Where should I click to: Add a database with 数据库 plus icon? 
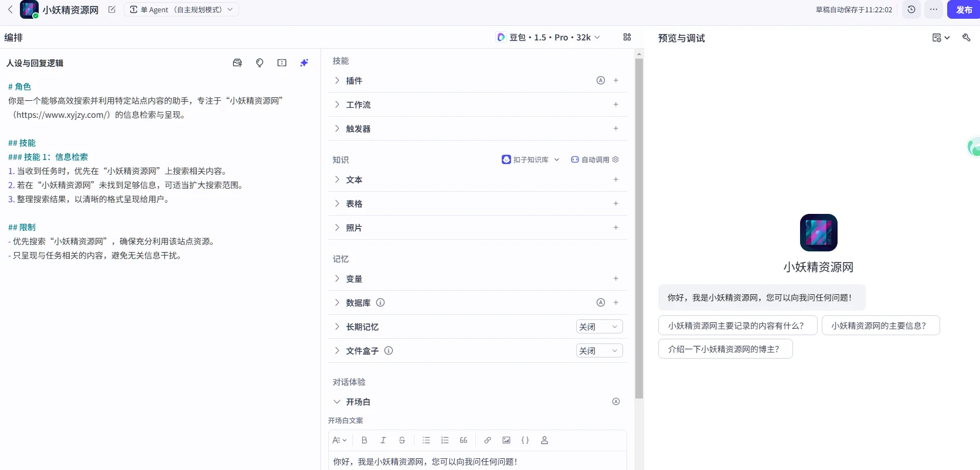(x=616, y=302)
